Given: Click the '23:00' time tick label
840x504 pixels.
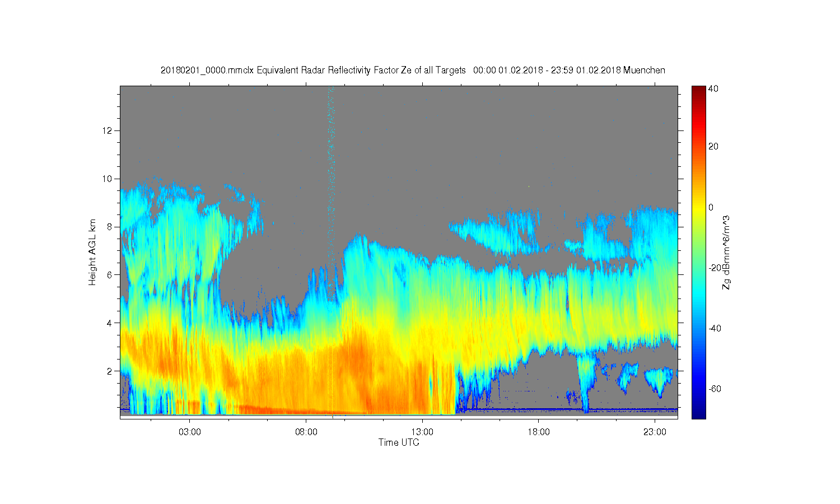Looking at the screenshot, I should coord(655,432).
